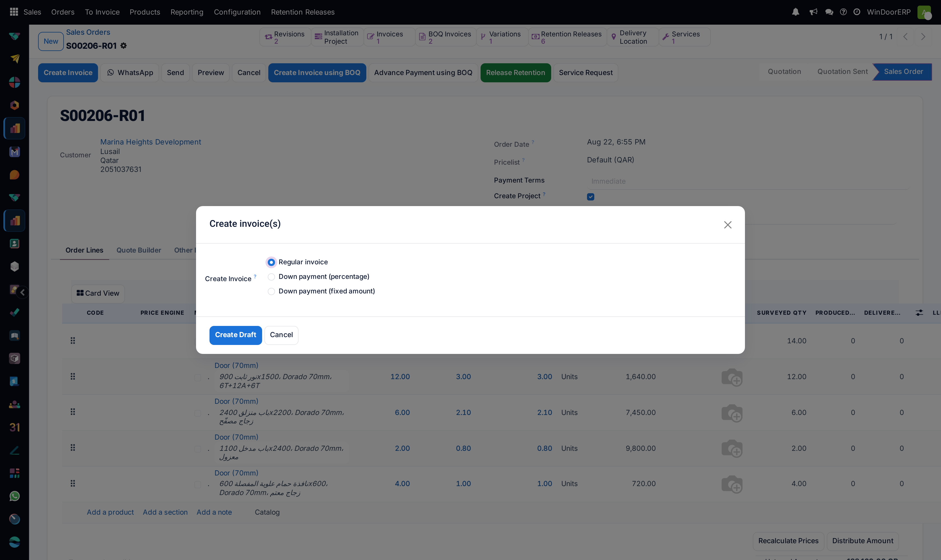Click the Release Retention button
941x560 pixels.
(515, 73)
